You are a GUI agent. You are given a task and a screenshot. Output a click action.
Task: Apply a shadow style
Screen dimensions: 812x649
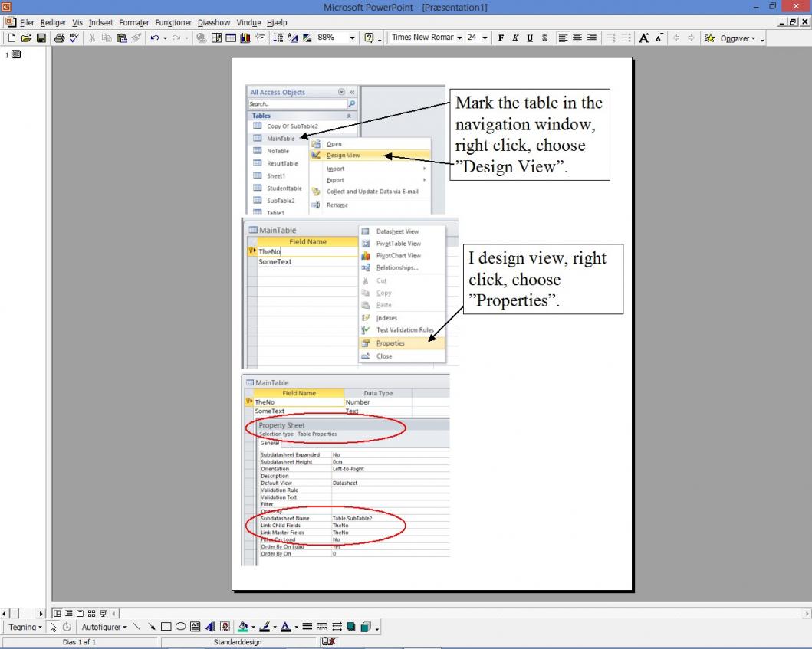tap(351, 627)
